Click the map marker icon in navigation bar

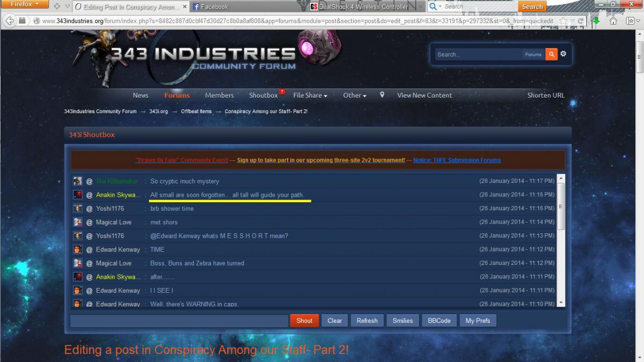coord(382,95)
